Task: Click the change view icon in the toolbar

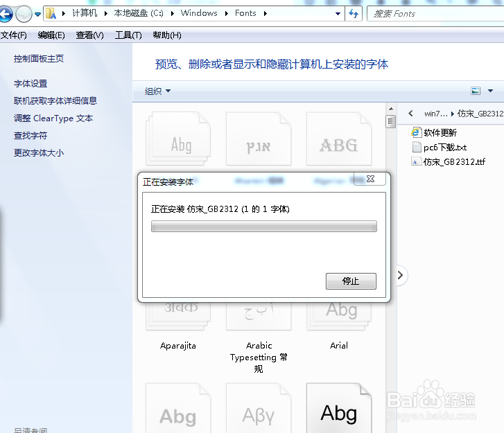Action: (x=476, y=91)
